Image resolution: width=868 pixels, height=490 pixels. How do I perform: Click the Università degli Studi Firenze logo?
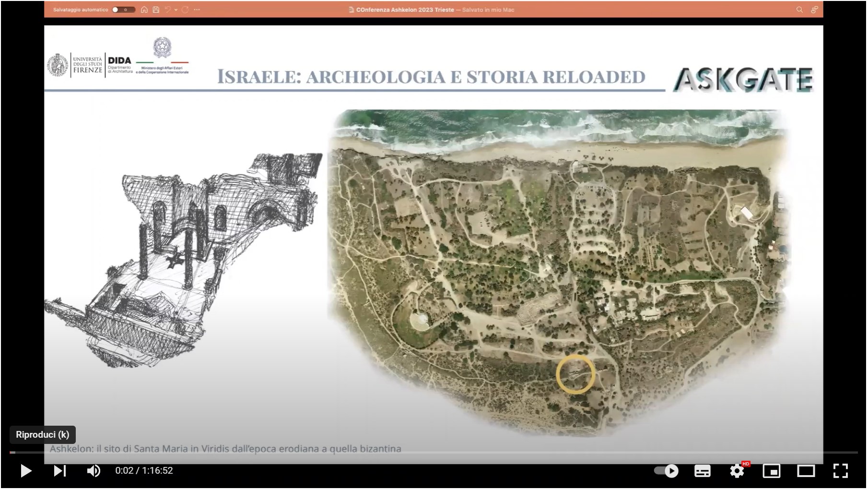(75, 65)
